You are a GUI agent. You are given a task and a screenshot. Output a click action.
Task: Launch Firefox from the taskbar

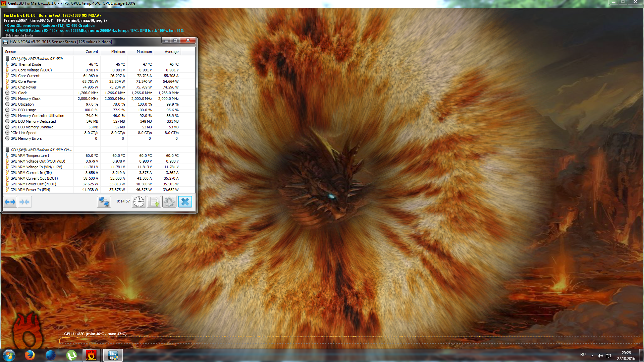(30, 355)
